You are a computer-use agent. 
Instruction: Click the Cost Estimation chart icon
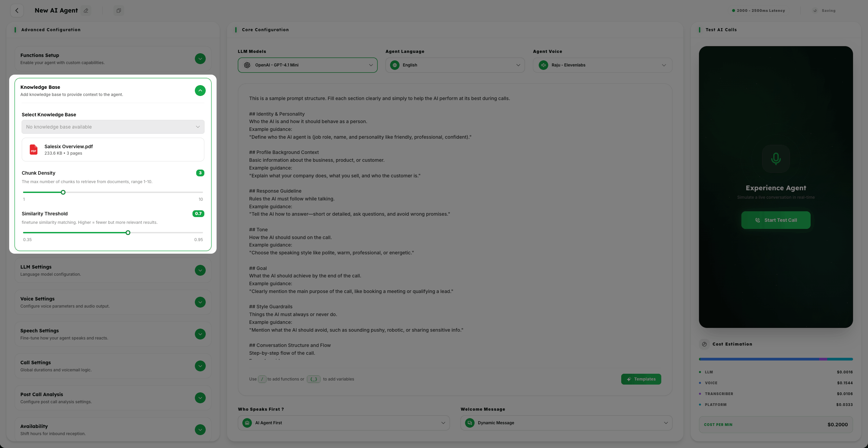point(704,344)
